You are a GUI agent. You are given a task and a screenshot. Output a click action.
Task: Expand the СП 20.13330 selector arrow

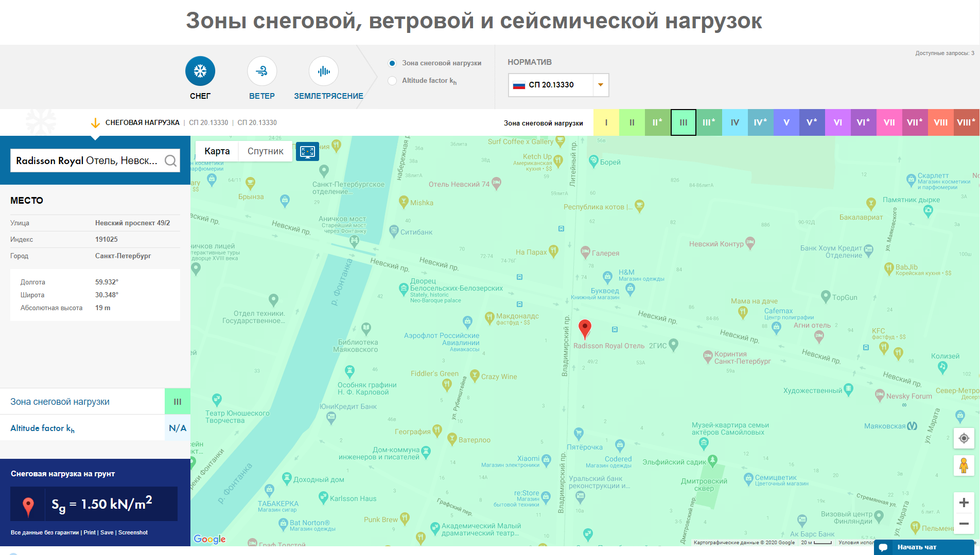click(600, 85)
